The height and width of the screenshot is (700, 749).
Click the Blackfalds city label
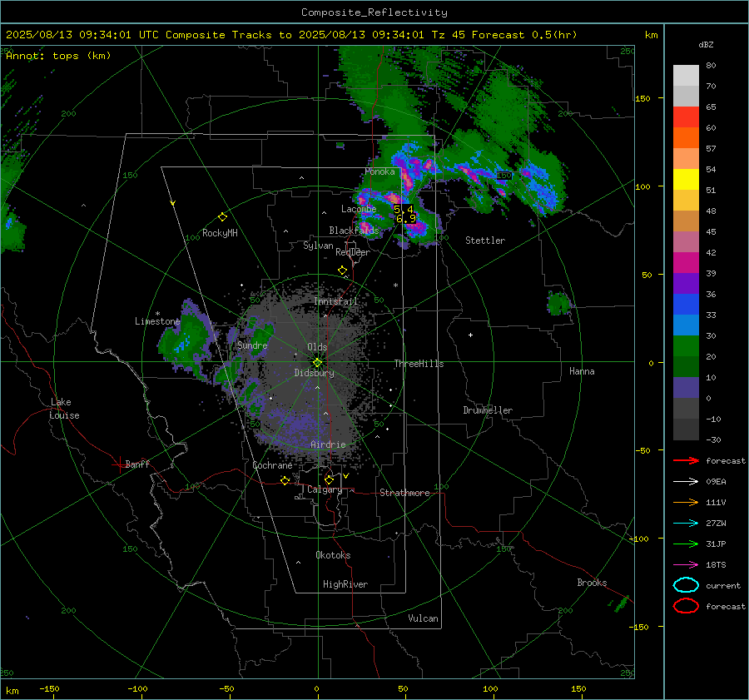click(354, 231)
